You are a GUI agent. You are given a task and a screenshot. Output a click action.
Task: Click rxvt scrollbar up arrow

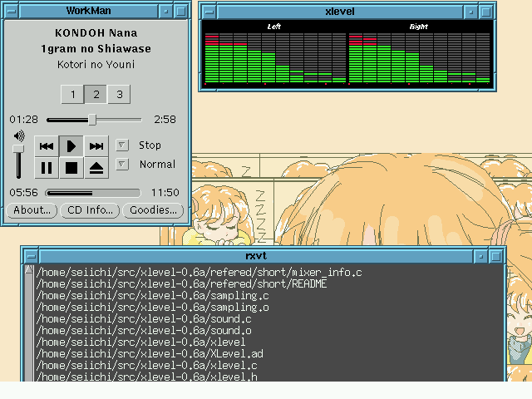point(29,269)
